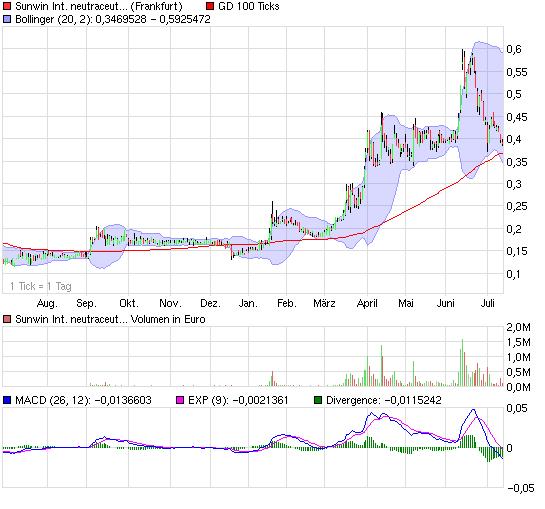The image size is (545, 509).
Task: Click the 0,5M volume axis value
Action: tap(519, 372)
